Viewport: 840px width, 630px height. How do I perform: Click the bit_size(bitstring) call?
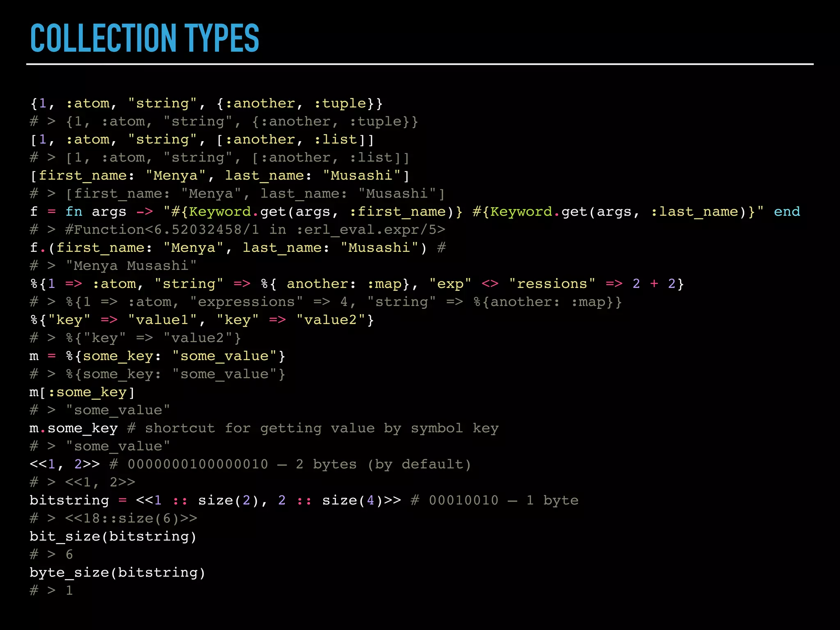[x=113, y=536]
